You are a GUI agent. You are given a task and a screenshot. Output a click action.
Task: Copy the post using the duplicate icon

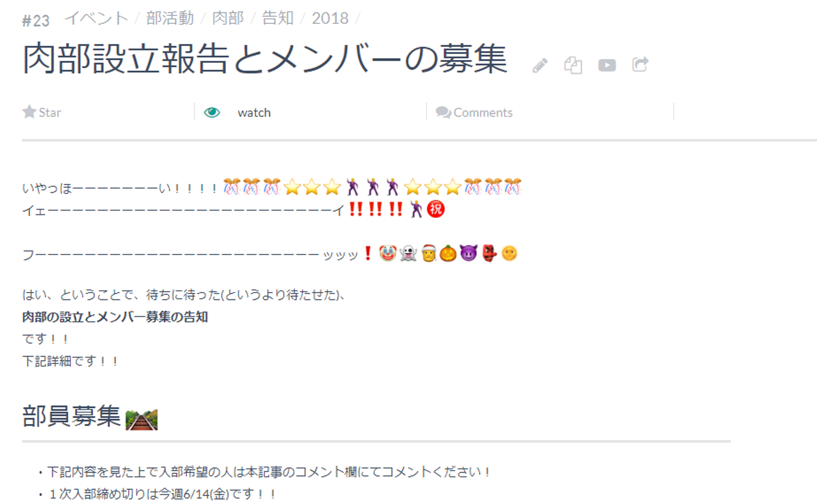[573, 65]
